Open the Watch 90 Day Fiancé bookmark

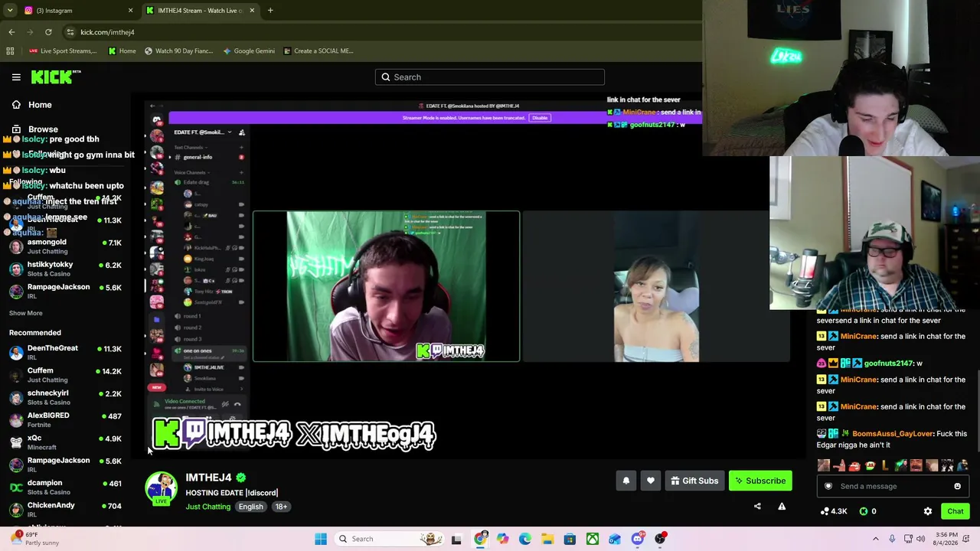point(178,51)
